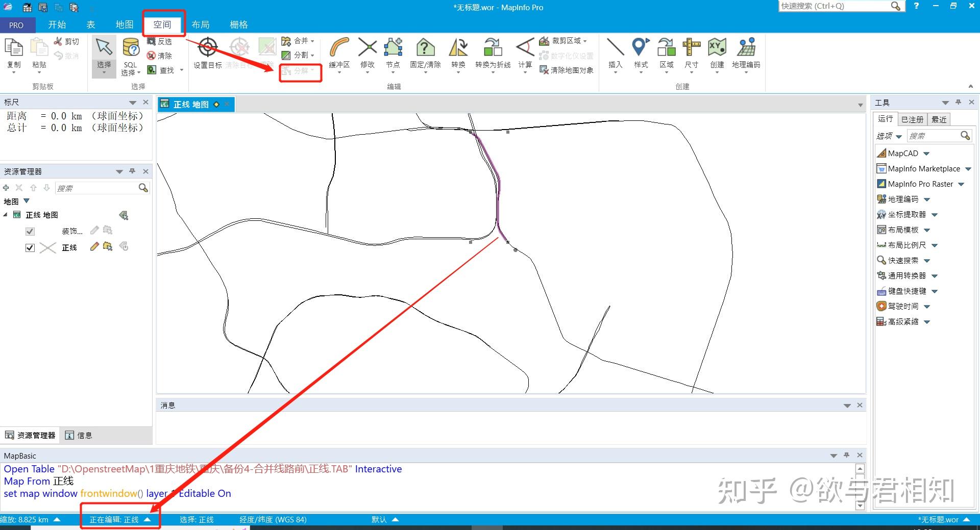
Task: Click the 区域 region icon
Action: click(x=666, y=47)
